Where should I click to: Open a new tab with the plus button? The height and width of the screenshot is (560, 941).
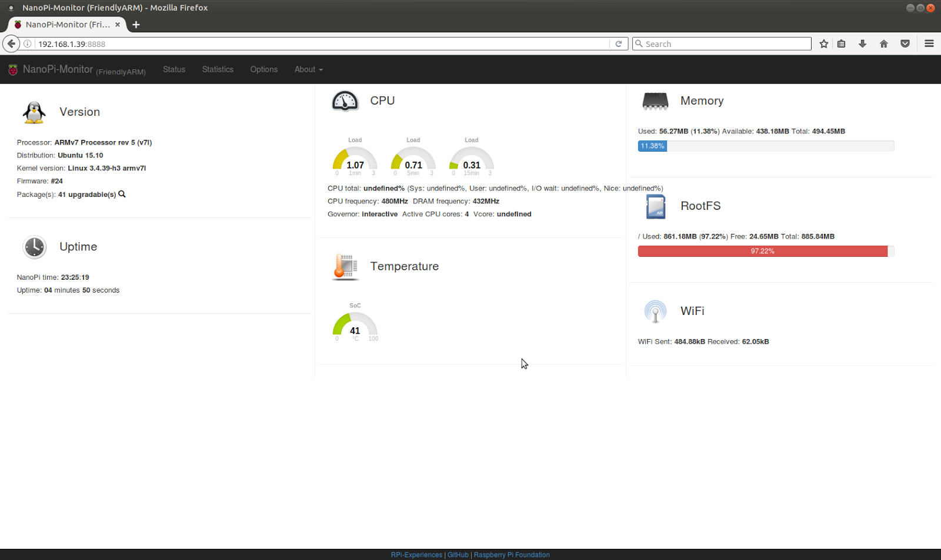coord(136,25)
